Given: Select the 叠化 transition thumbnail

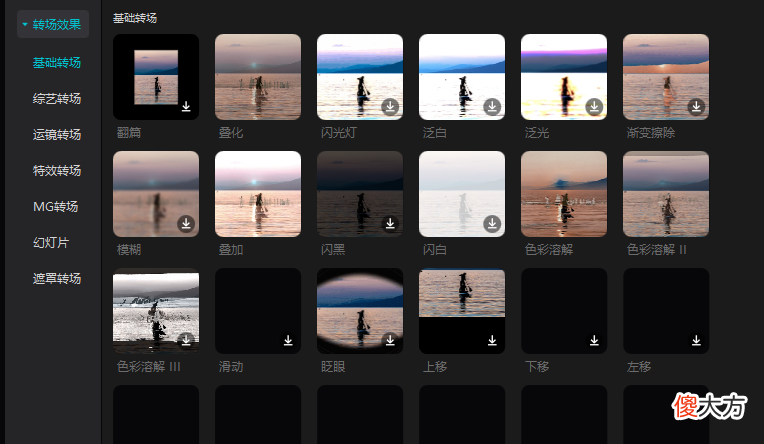Looking at the screenshot, I should click(x=258, y=77).
